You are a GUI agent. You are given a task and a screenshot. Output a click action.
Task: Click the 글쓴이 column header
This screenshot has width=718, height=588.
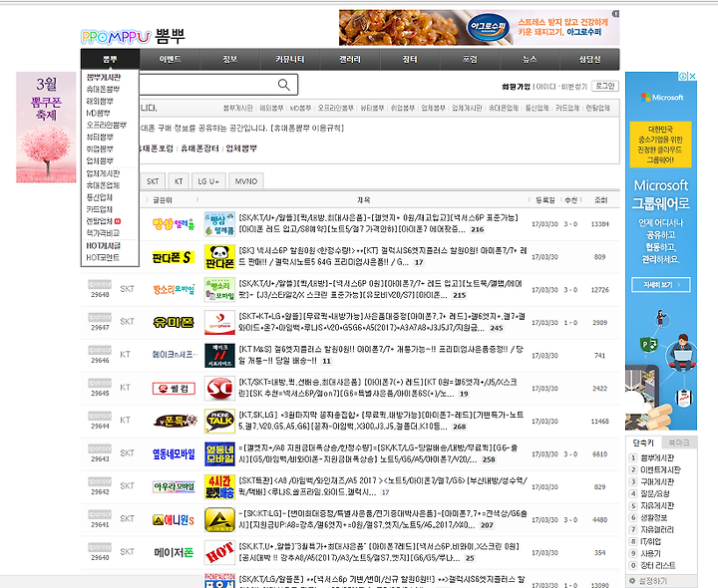click(163, 200)
